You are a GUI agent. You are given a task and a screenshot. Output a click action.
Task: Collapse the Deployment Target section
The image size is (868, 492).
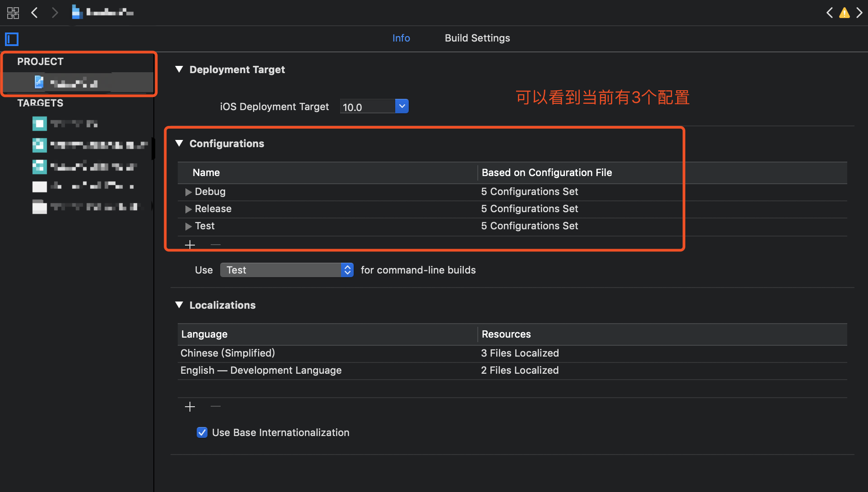[179, 70]
